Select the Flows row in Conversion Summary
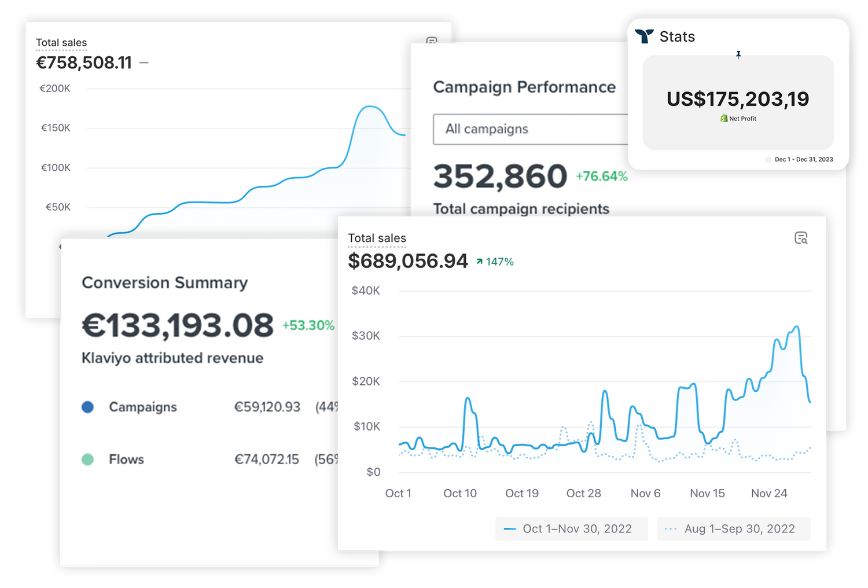 coord(126,460)
